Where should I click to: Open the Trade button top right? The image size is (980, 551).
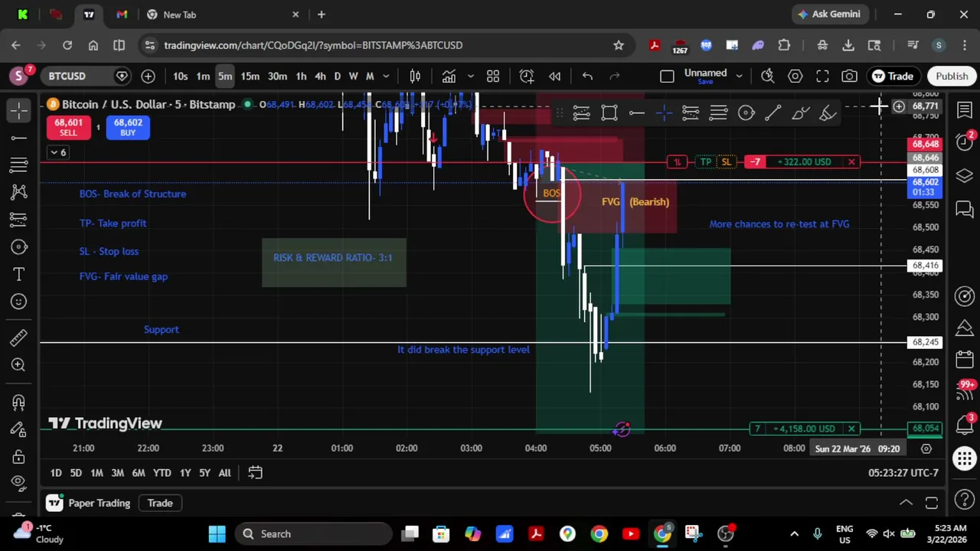pyautogui.click(x=893, y=76)
